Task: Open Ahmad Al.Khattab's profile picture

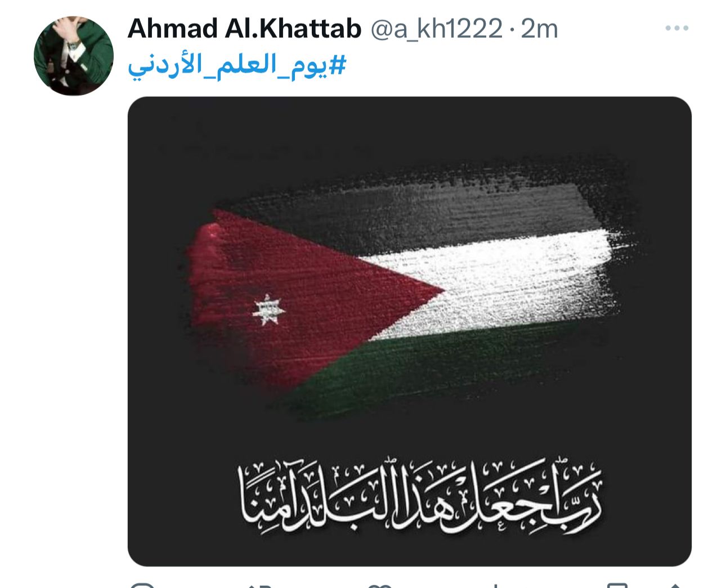Action: [73, 55]
